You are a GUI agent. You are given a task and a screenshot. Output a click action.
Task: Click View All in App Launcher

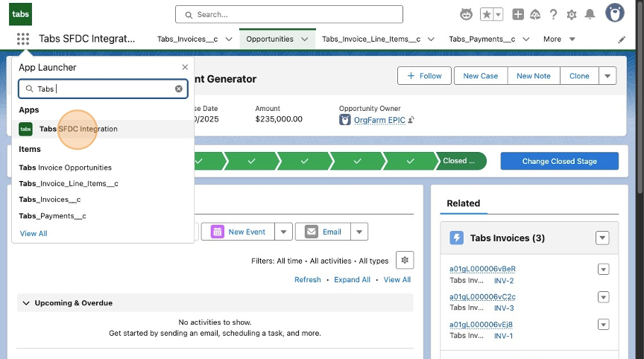point(34,233)
